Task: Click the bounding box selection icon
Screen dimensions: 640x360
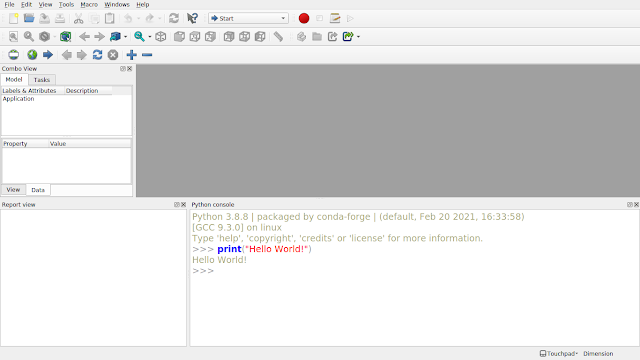Action: [x=65, y=37]
